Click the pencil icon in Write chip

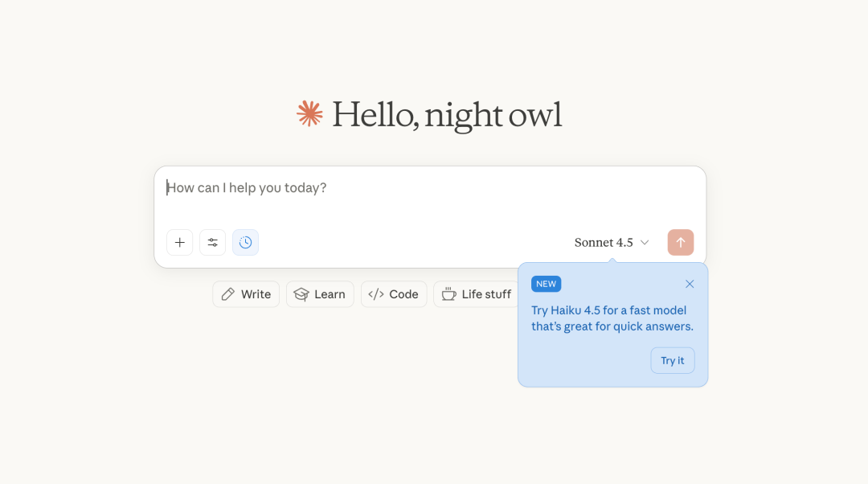pyautogui.click(x=228, y=294)
